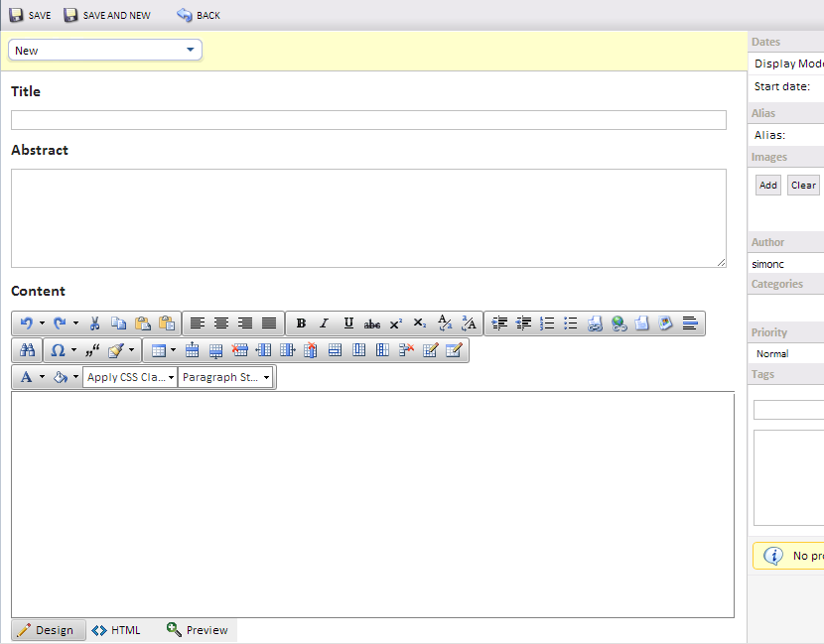Insert a numbered list
Viewport: 824px width, 644px height.
coord(547,323)
